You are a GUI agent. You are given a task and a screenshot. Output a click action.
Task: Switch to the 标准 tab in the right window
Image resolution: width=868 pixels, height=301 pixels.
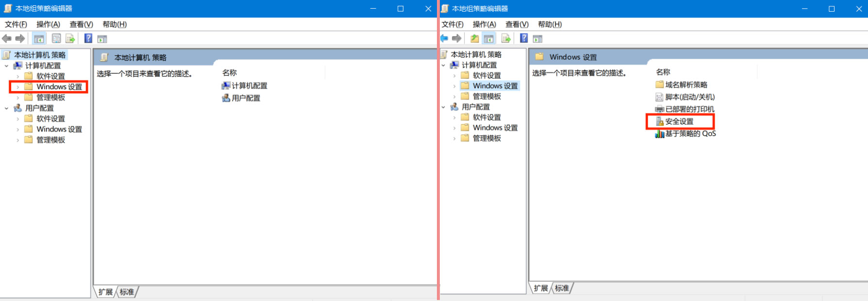click(562, 288)
